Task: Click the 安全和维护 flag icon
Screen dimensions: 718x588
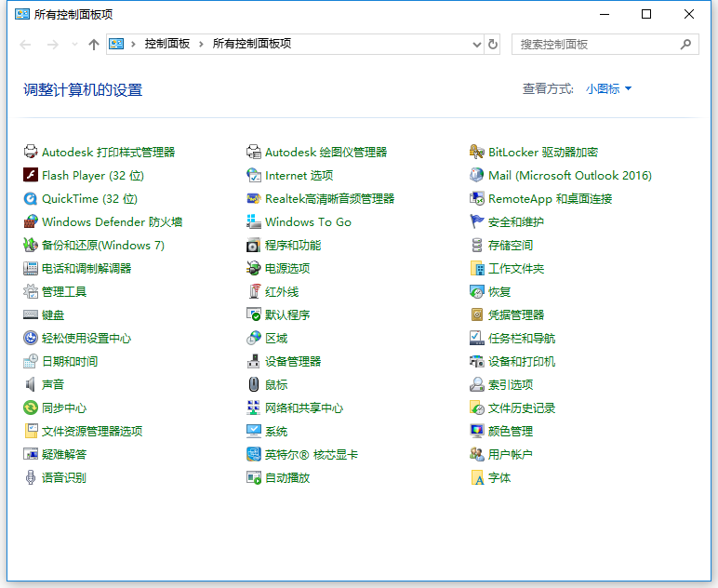Action: click(477, 221)
